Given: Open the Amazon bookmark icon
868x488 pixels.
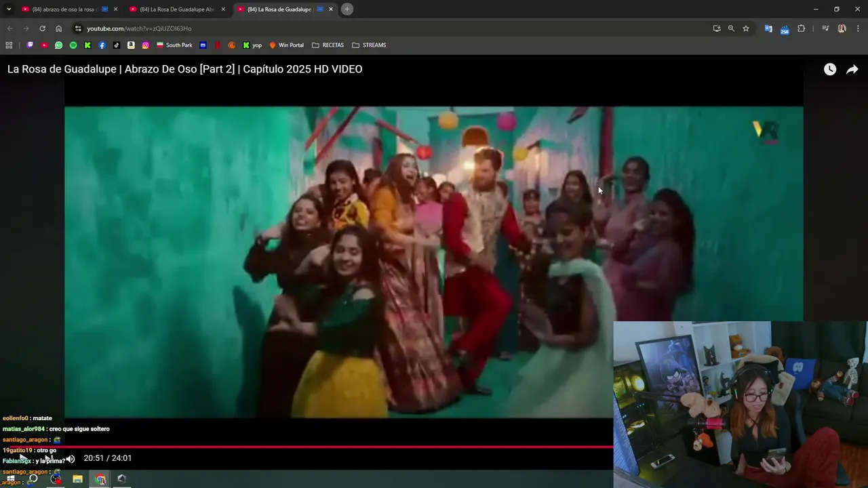Looking at the screenshot, I should coord(131,45).
